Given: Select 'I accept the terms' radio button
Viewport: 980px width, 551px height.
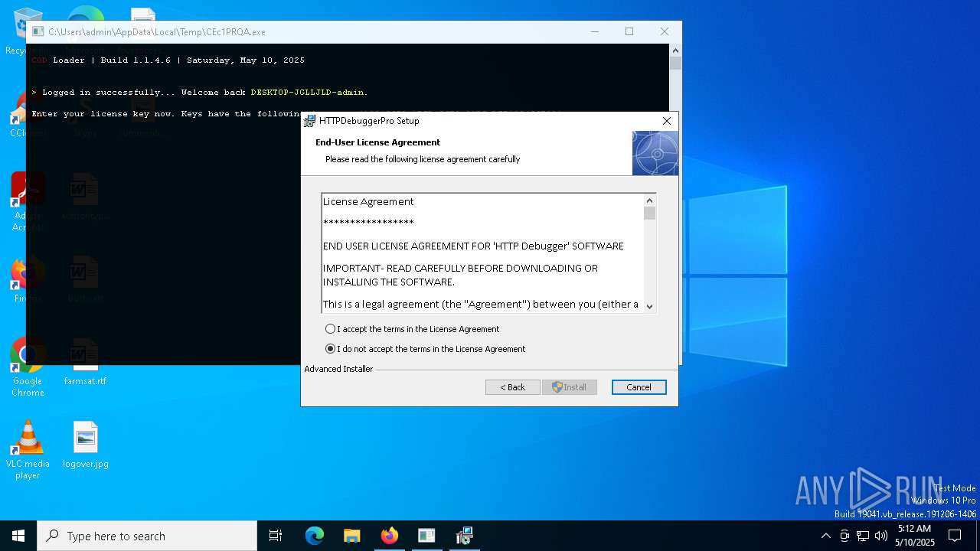Looking at the screenshot, I should [331, 329].
